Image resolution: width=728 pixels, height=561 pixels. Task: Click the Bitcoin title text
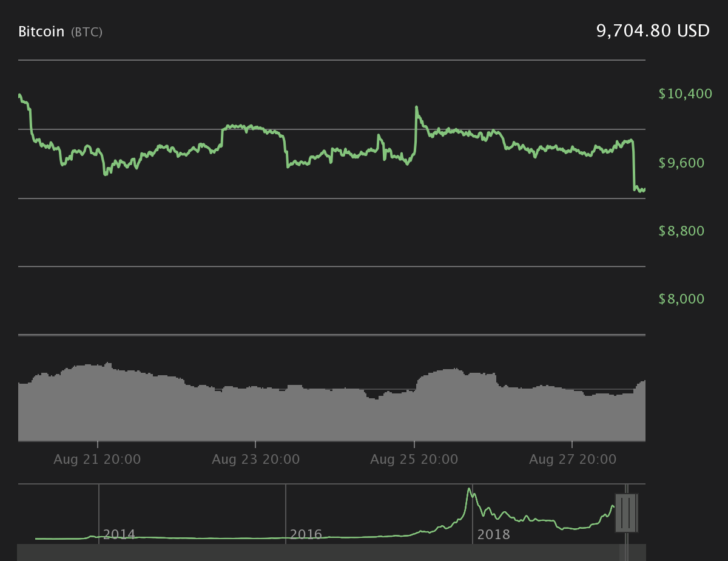41,32
